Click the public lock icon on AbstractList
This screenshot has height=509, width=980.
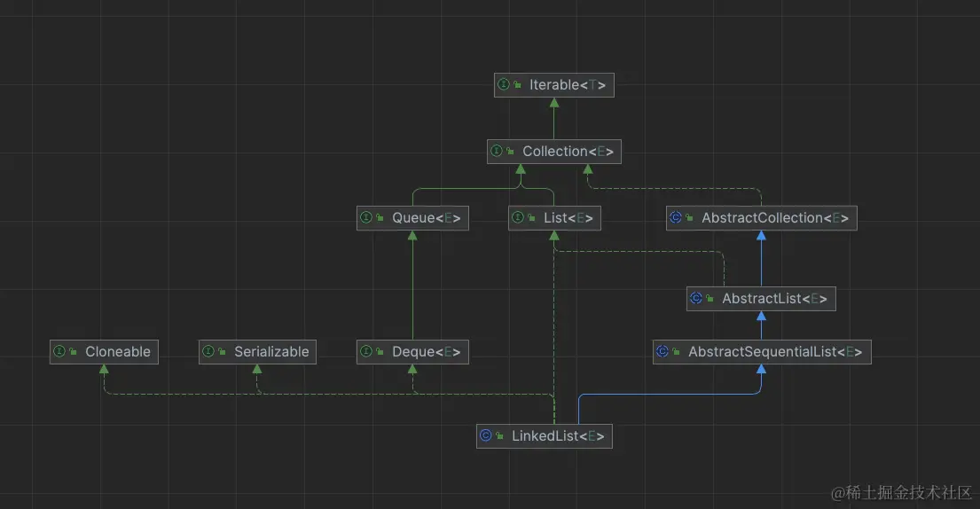coord(710,299)
